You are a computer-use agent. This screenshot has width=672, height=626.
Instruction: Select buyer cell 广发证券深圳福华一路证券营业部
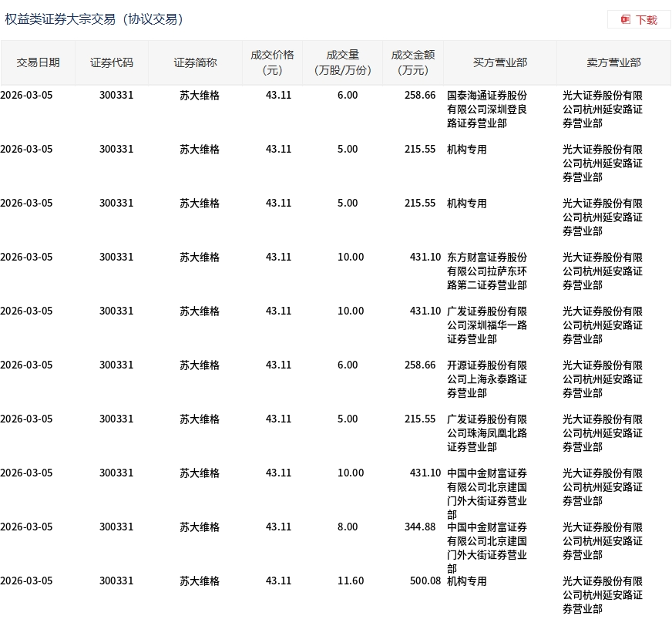[x=487, y=325]
